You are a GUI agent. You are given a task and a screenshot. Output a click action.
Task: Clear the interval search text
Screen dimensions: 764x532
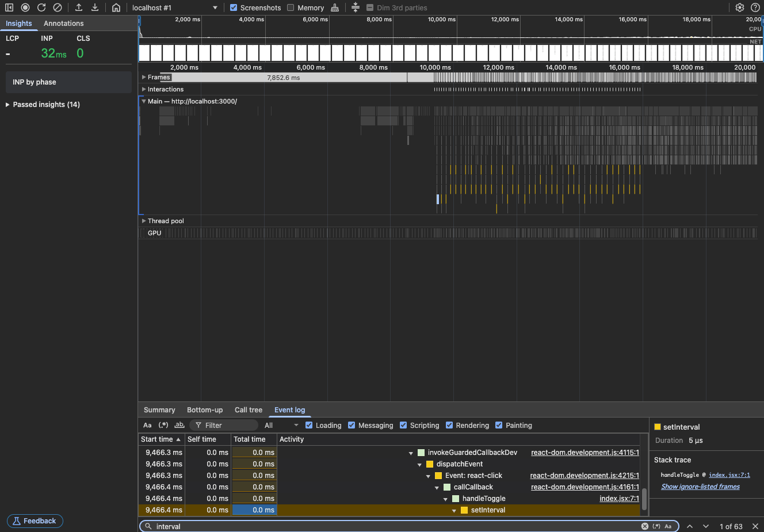coord(645,526)
